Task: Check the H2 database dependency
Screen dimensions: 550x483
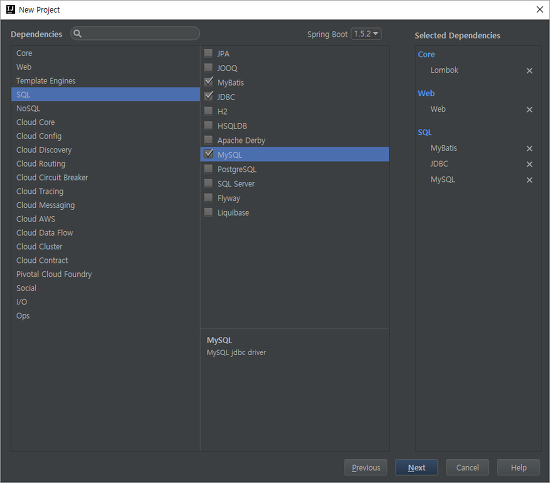Action: click(x=208, y=111)
